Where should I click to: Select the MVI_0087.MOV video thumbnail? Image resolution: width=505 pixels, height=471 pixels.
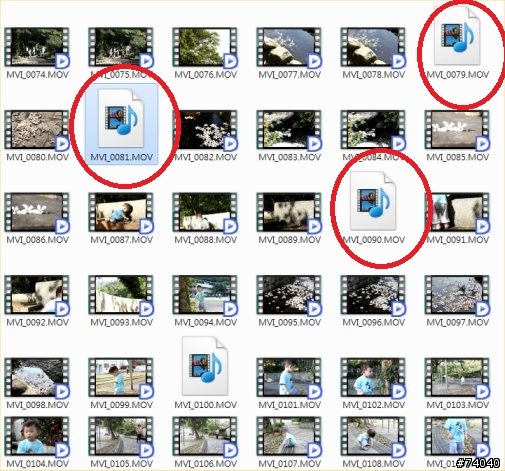click(121, 213)
